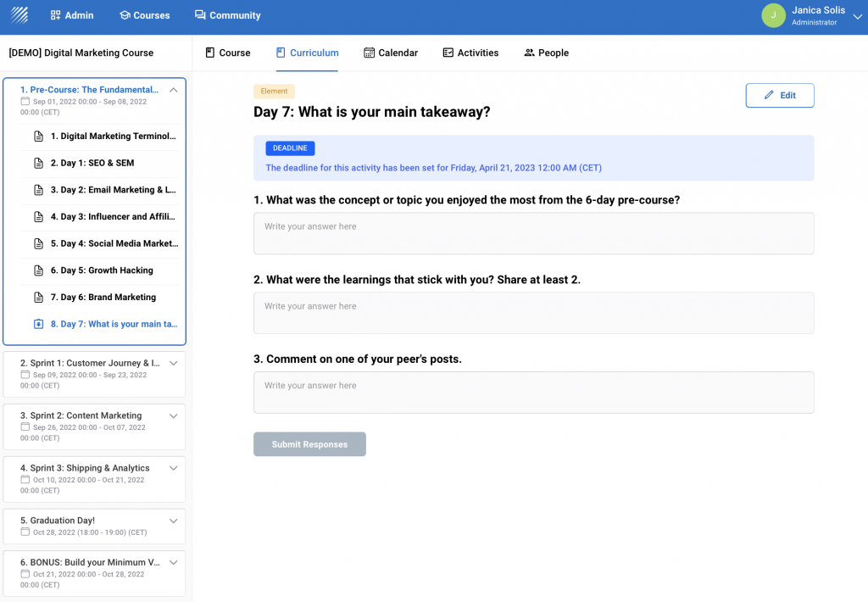Click the answer field for question 1

[x=533, y=233]
